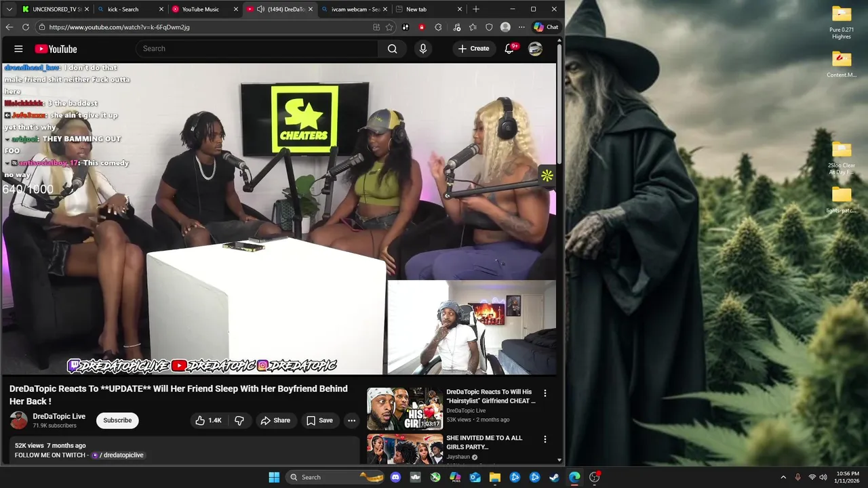Click in the YouTube search field
The width and height of the screenshot is (868, 488).
pos(258,49)
